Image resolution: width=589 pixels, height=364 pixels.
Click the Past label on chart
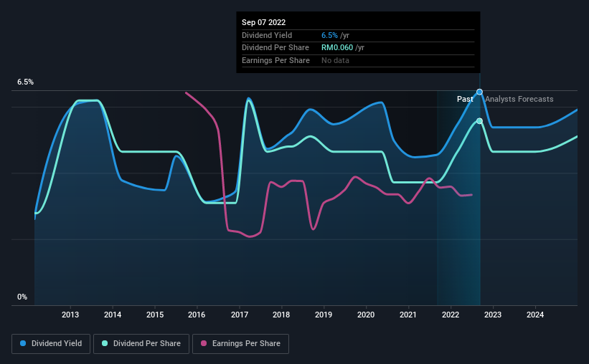(x=465, y=99)
